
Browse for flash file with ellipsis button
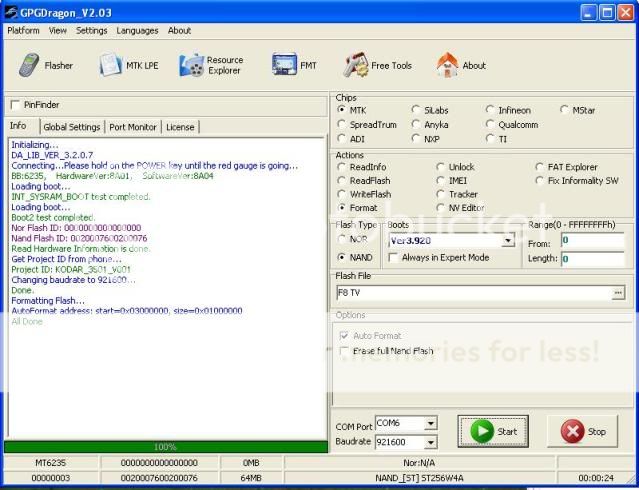(618, 293)
